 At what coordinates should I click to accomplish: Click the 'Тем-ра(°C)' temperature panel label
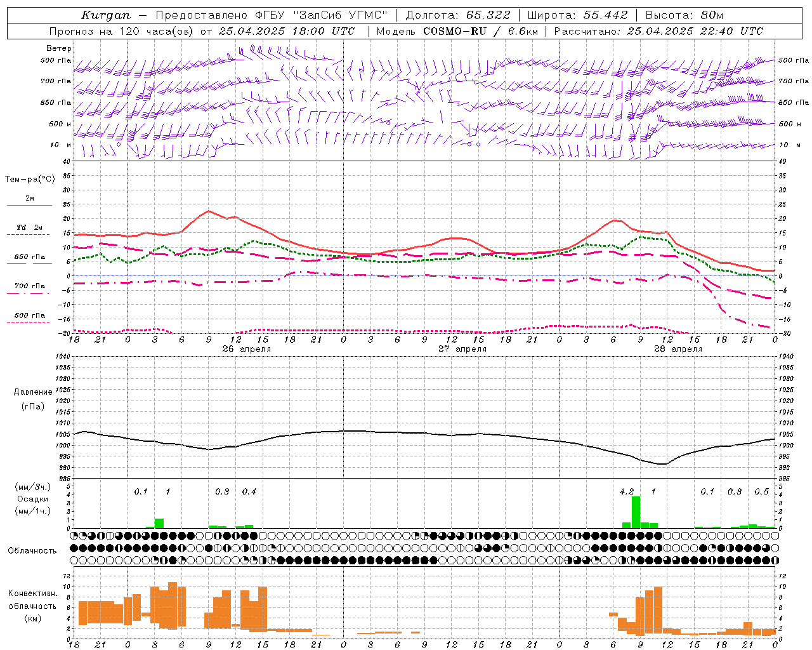click(x=30, y=180)
